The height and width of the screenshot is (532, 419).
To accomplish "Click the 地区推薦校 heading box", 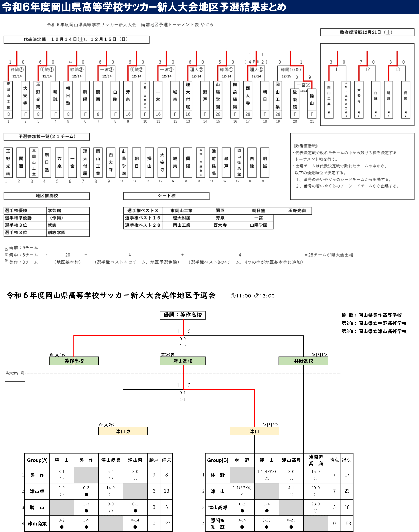I will 47,196.
